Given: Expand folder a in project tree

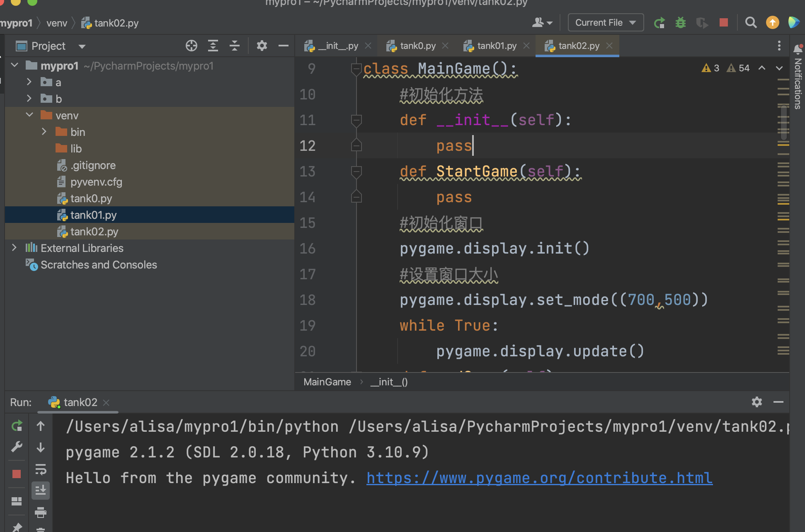Looking at the screenshot, I should (29, 82).
